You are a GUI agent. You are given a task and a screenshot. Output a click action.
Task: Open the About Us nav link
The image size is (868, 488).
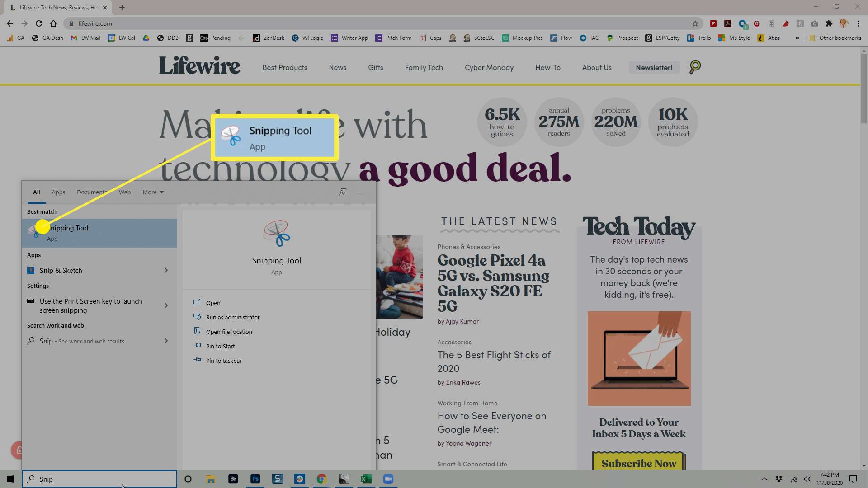597,67
